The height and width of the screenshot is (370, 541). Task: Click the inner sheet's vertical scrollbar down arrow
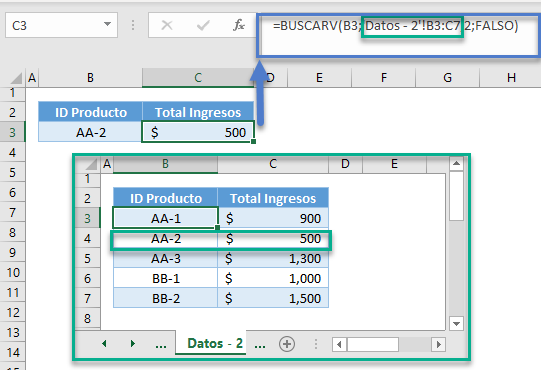[456, 323]
